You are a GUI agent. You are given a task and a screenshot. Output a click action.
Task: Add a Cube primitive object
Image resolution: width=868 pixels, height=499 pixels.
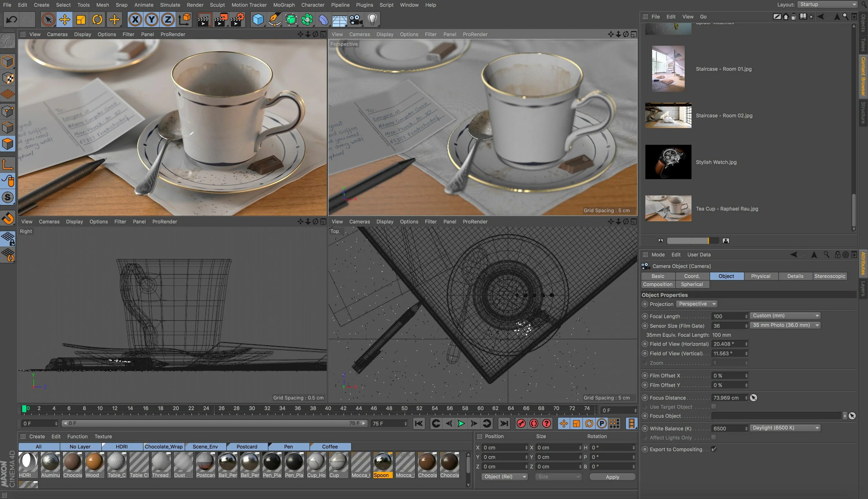click(258, 20)
